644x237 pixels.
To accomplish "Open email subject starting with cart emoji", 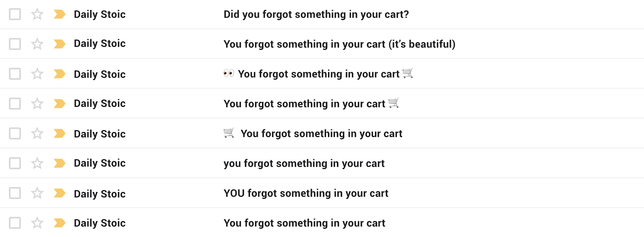I will tap(313, 133).
